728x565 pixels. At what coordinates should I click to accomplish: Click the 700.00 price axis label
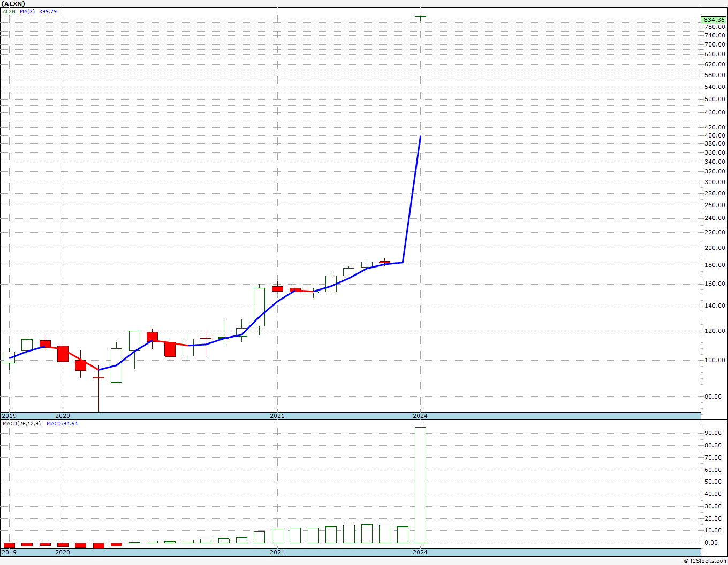(x=715, y=44)
